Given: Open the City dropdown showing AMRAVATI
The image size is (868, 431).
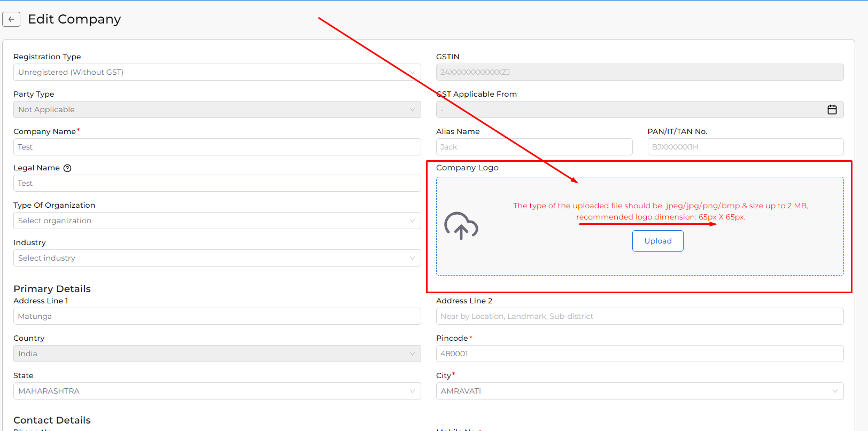Looking at the screenshot, I should point(639,391).
